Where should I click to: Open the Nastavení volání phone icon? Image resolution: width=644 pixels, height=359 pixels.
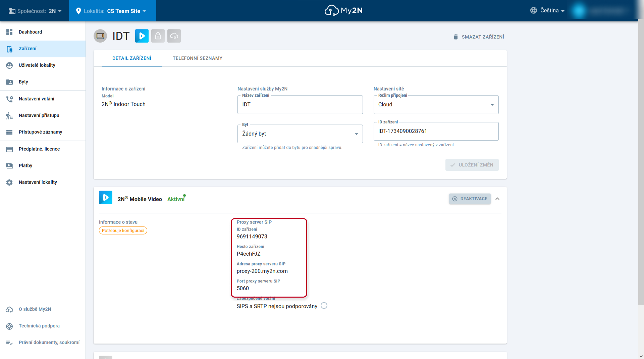(x=9, y=99)
